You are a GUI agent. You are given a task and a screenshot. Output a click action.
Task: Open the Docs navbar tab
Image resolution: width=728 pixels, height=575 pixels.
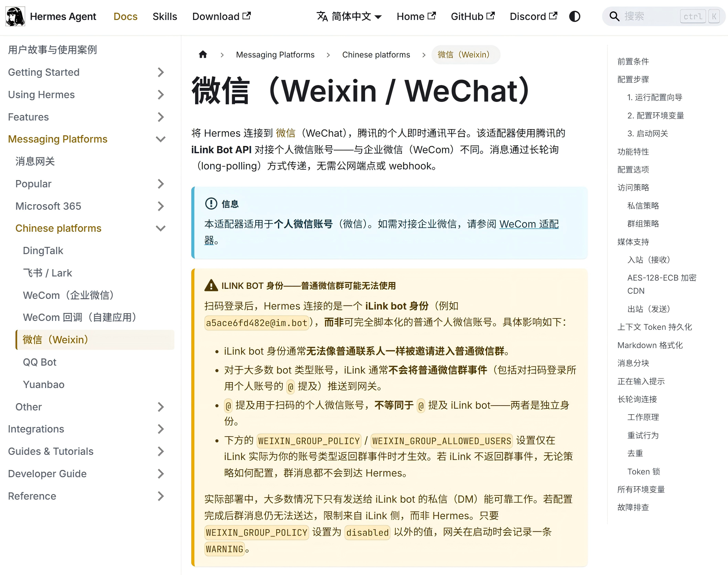click(126, 17)
